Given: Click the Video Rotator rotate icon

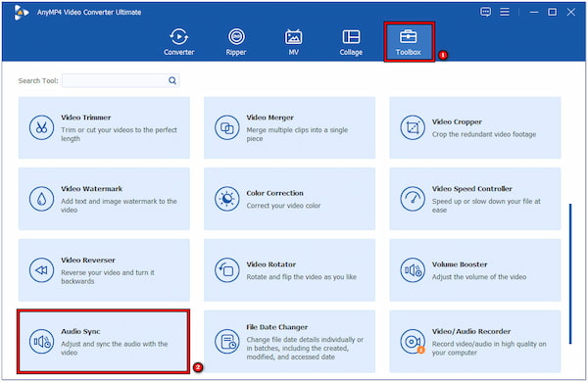Looking at the screenshot, I should [x=227, y=270].
